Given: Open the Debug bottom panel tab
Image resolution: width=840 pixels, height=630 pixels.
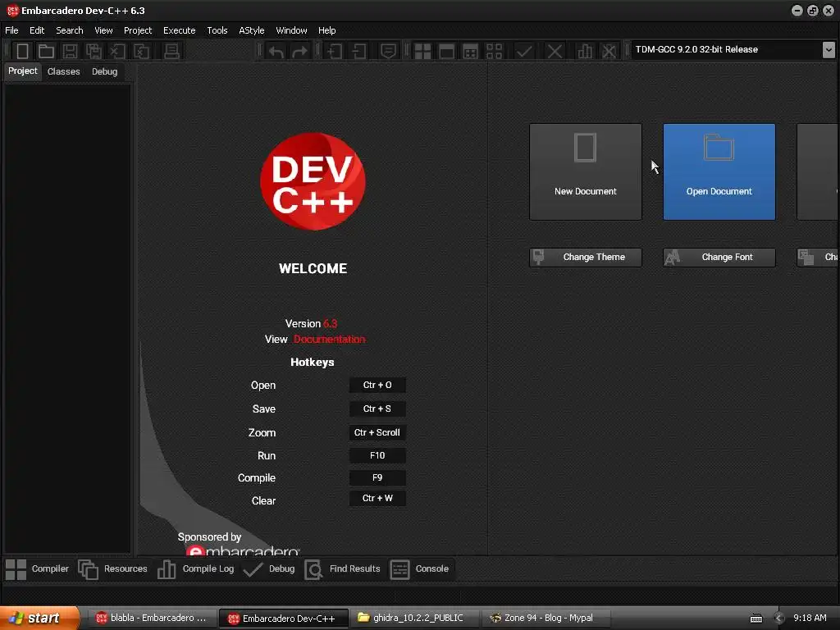Looking at the screenshot, I should tap(269, 569).
